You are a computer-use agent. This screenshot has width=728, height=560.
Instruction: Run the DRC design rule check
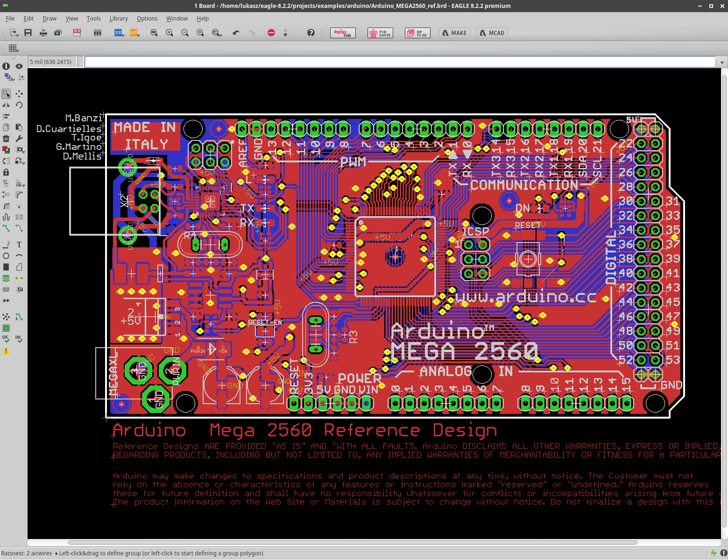click(19, 339)
